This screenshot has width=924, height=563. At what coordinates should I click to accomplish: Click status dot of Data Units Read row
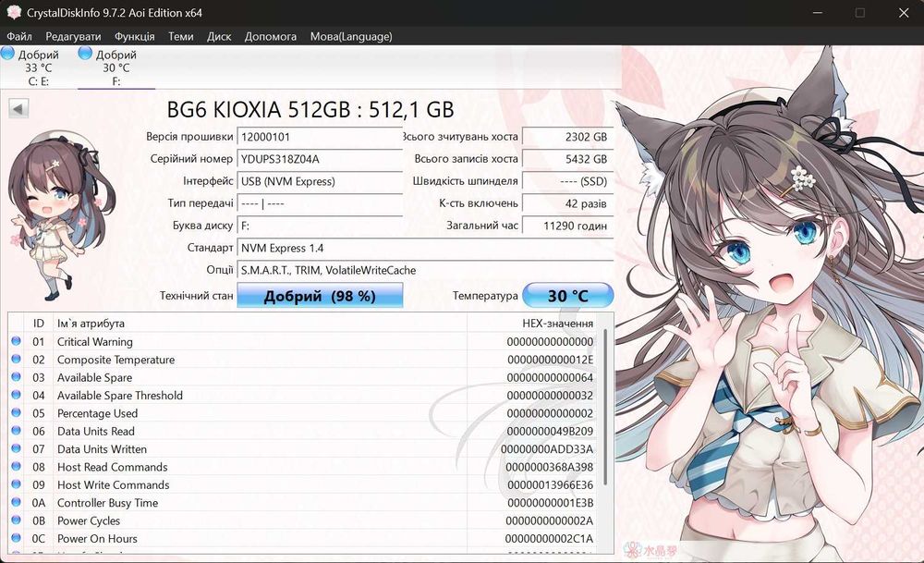pos(16,431)
